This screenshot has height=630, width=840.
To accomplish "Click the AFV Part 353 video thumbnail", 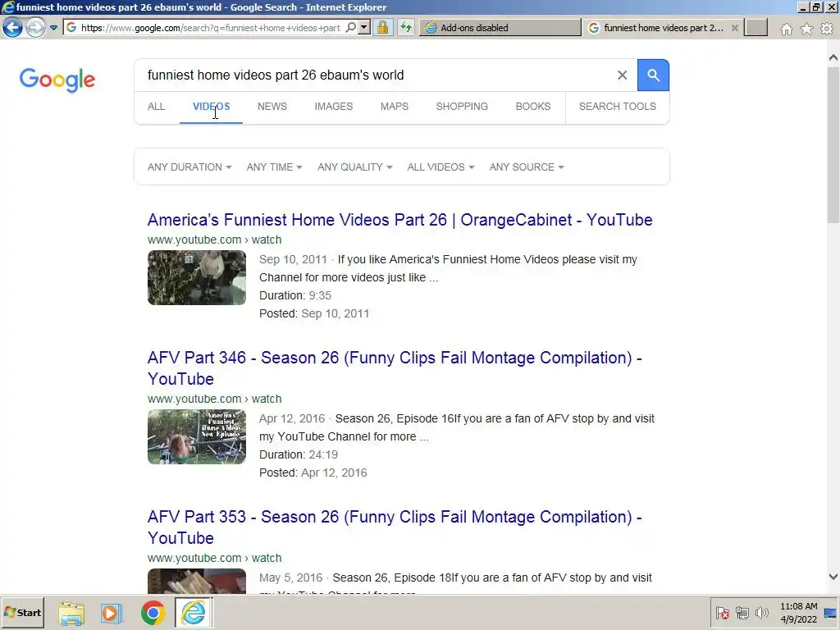I will coord(197,581).
